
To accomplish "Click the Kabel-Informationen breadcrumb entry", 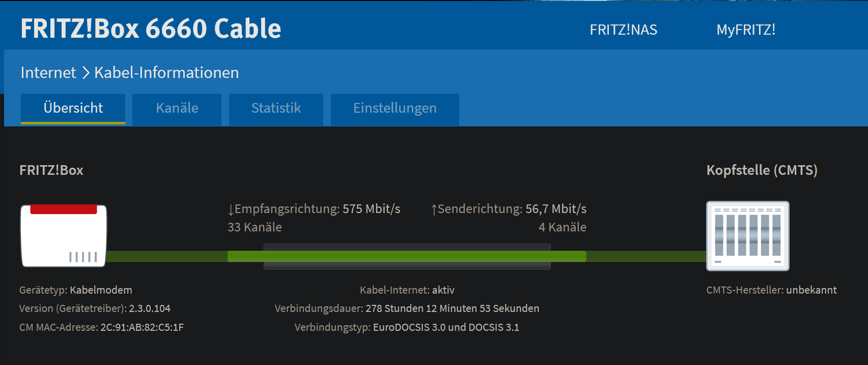I will point(165,72).
